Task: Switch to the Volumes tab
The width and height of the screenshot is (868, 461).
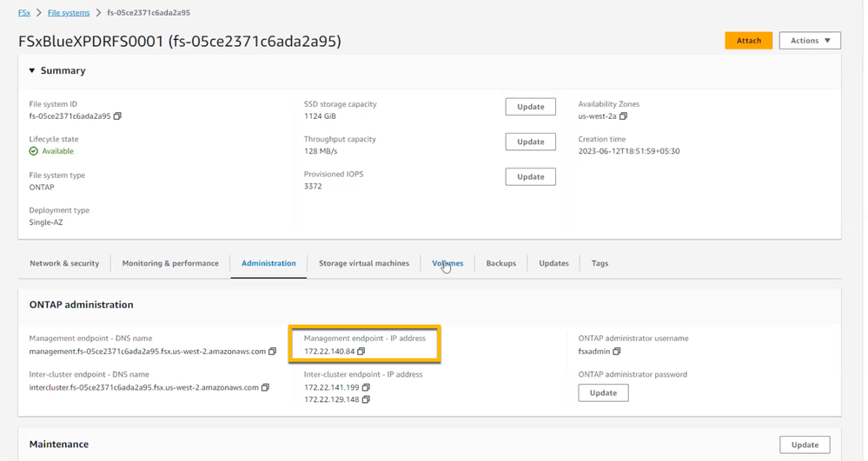Action: 447,263
